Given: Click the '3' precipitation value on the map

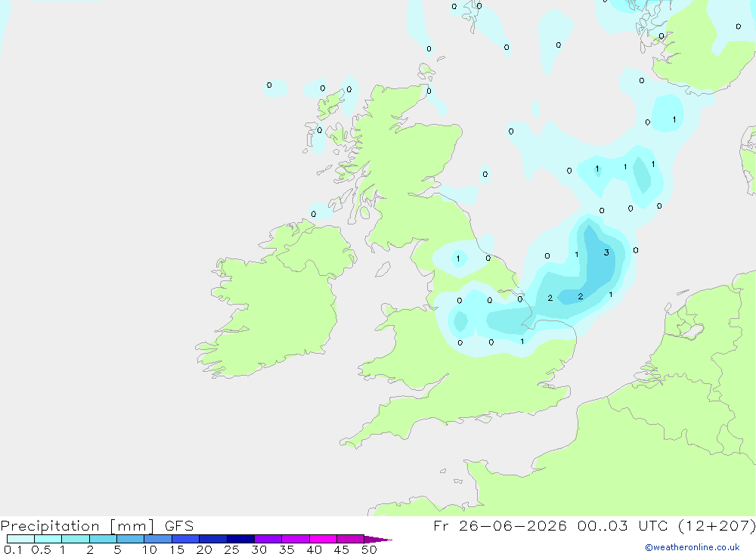Looking at the screenshot, I should (606, 252).
